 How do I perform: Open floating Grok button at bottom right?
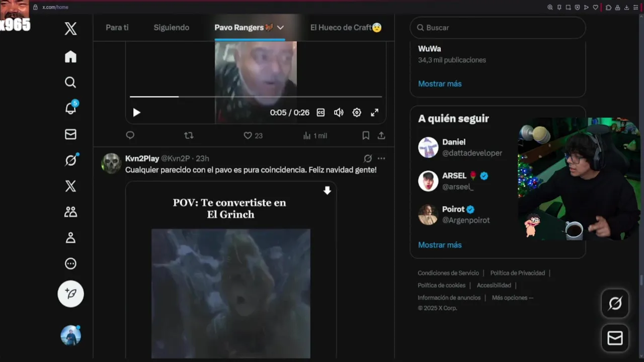click(x=615, y=303)
